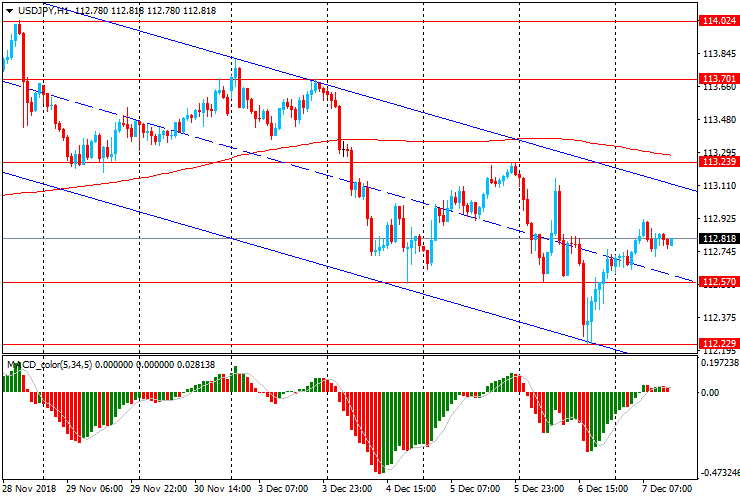Select the 113.701 price level label
Viewport: 740px width, 500px height.
[719, 78]
